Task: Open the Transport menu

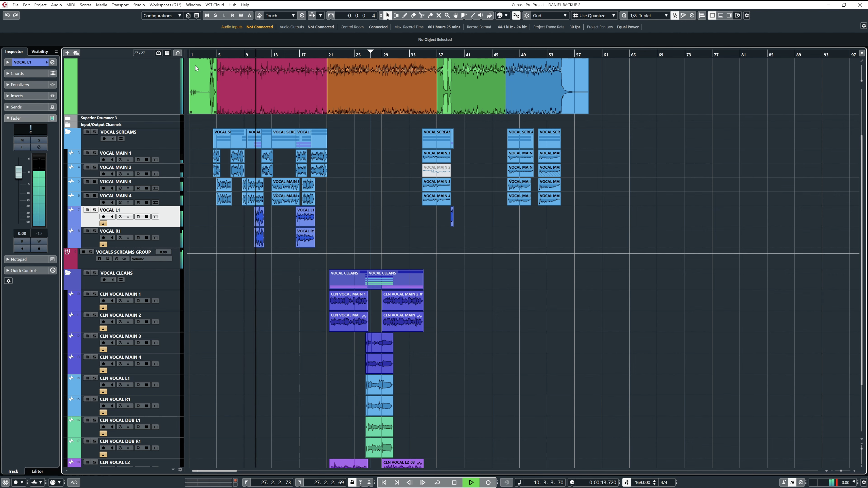Action: [x=120, y=5]
